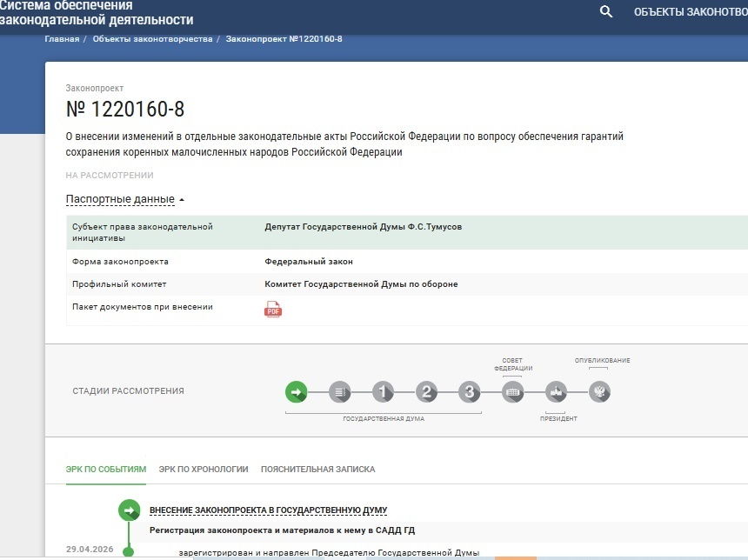Select the green arrow bill introduction stage

[297, 392]
